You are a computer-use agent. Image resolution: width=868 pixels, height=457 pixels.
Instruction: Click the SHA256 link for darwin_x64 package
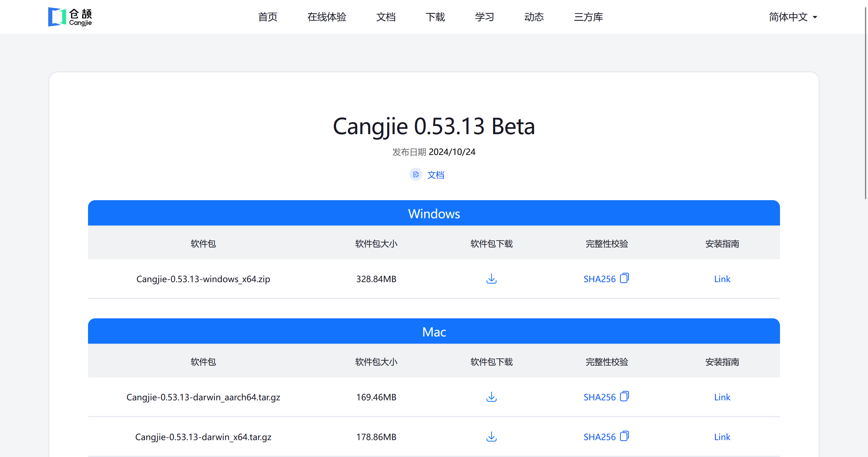point(599,437)
